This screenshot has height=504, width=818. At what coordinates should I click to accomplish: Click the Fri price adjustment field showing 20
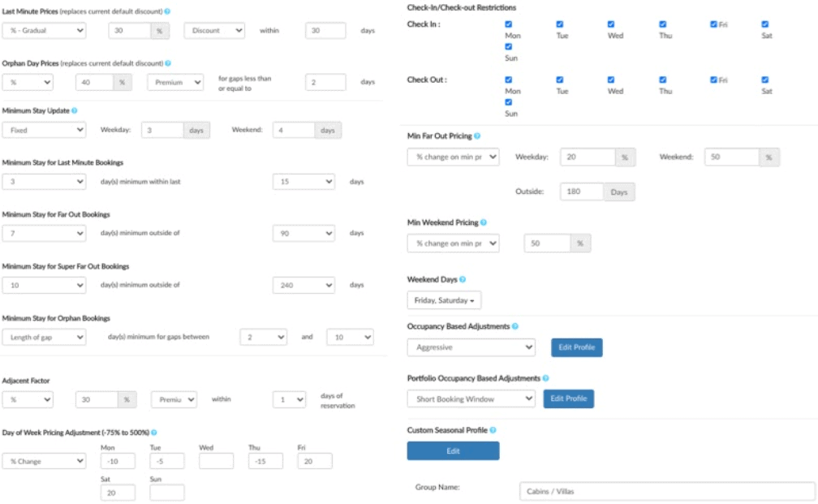coord(315,461)
